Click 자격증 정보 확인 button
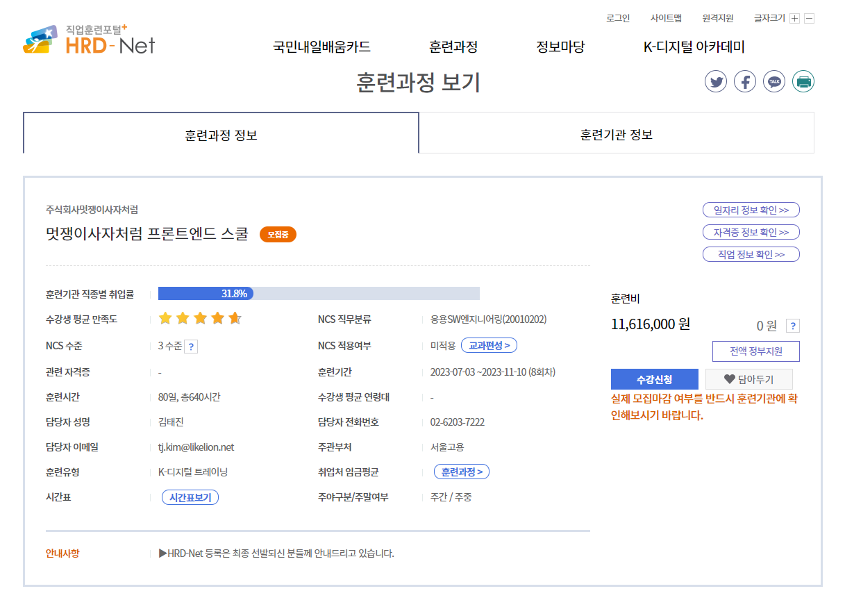Screen dimensions: 845x616 pos(751,232)
